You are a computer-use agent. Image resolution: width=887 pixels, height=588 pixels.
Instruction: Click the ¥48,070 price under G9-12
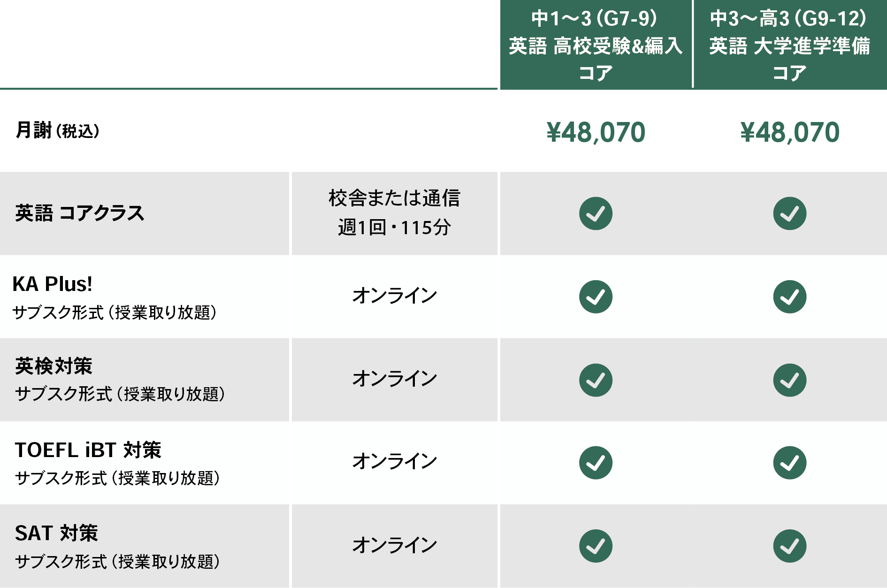pyautogui.click(x=789, y=132)
